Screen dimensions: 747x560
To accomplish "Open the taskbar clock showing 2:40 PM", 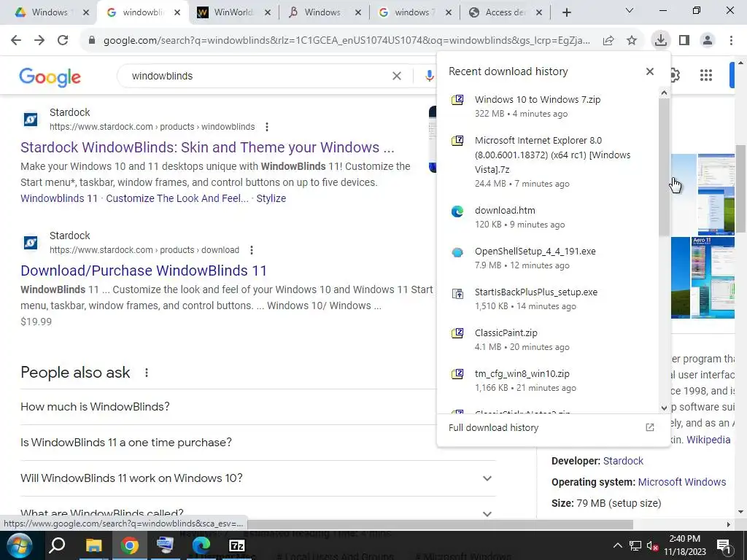I will click(684, 545).
